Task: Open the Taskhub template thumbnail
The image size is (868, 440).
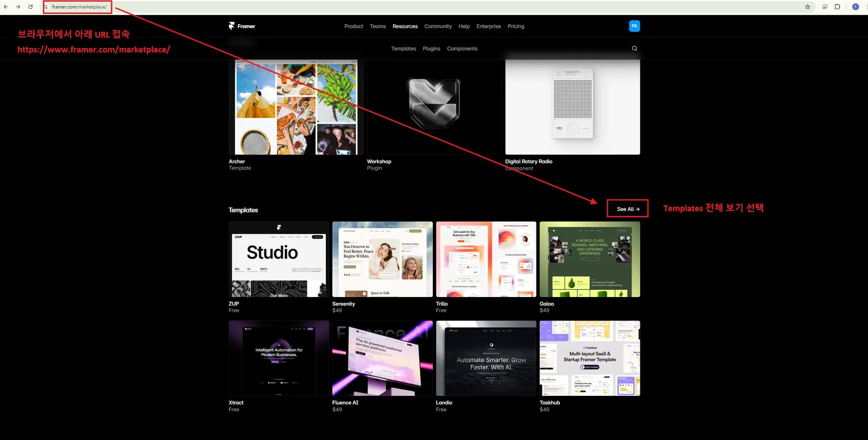Action: click(x=590, y=358)
